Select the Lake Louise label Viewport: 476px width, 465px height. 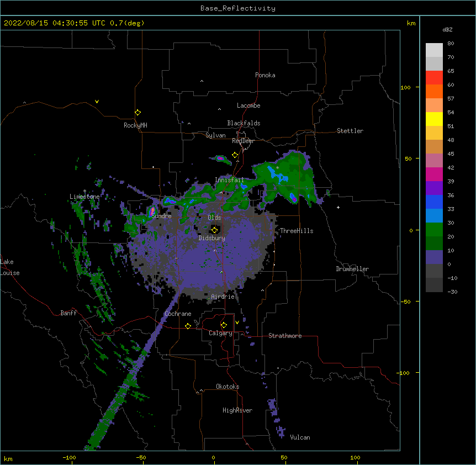tap(9, 267)
